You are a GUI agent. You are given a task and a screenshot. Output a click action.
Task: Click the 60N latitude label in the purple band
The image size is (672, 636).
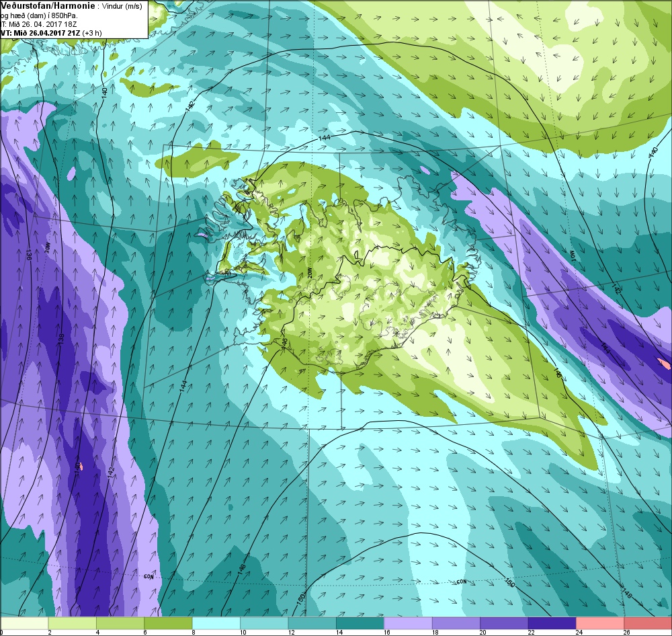[149, 577]
